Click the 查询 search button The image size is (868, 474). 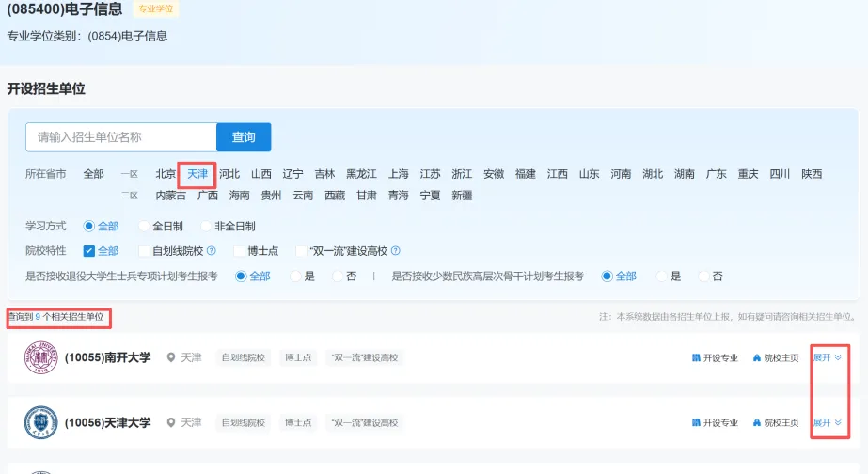point(244,137)
